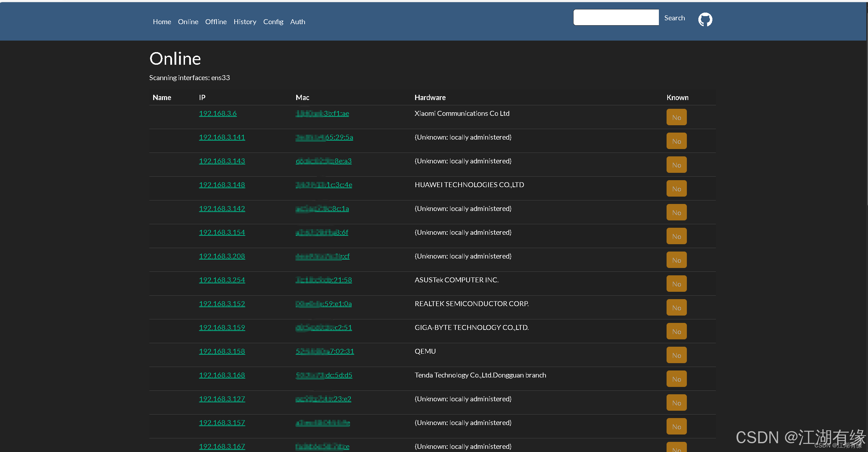This screenshot has height=452, width=868.
Task: Toggle Known 'No' for ASUSTek device
Action: tap(676, 284)
